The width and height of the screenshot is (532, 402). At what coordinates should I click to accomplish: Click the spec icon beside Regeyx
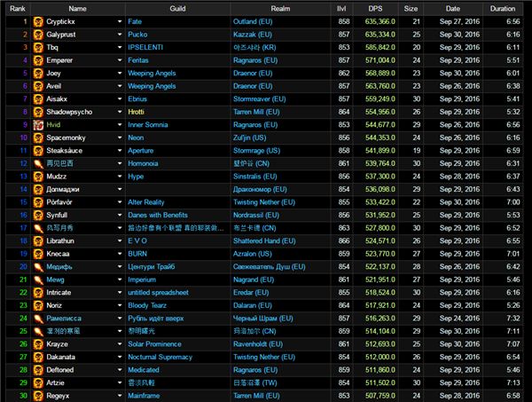click(38, 396)
